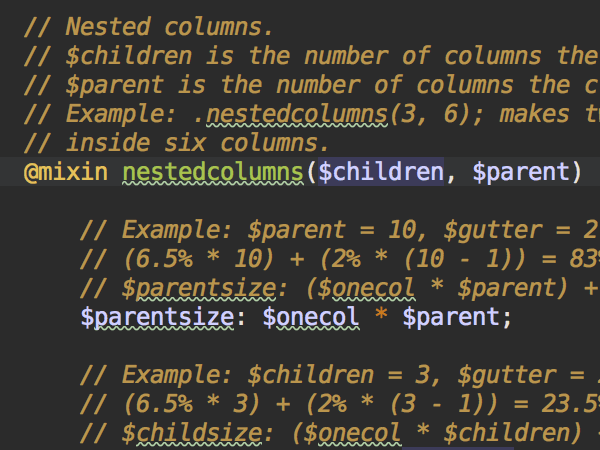
Task: Click the 'inside six columns.' comment
Action: (176, 143)
